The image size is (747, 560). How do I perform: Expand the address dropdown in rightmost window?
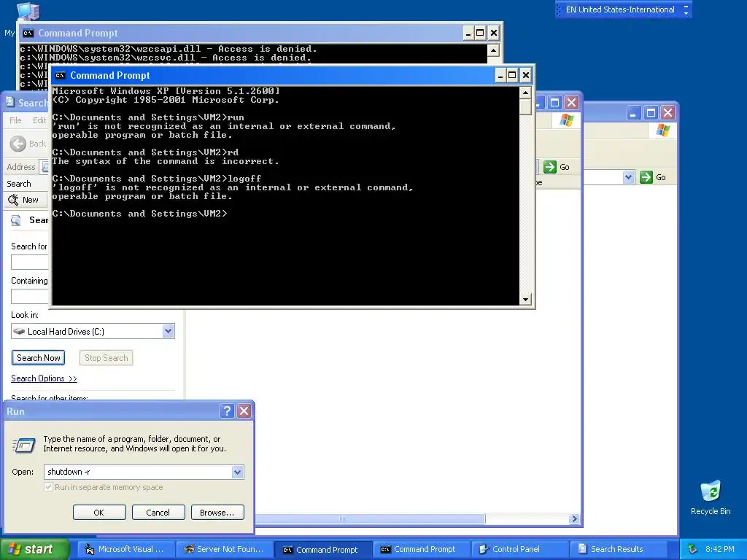pos(628,177)
